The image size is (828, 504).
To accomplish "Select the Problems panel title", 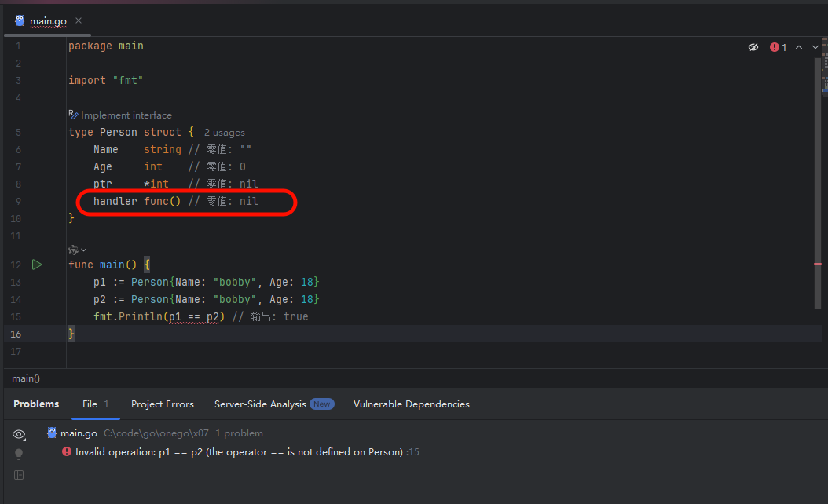I will (36, 404).
